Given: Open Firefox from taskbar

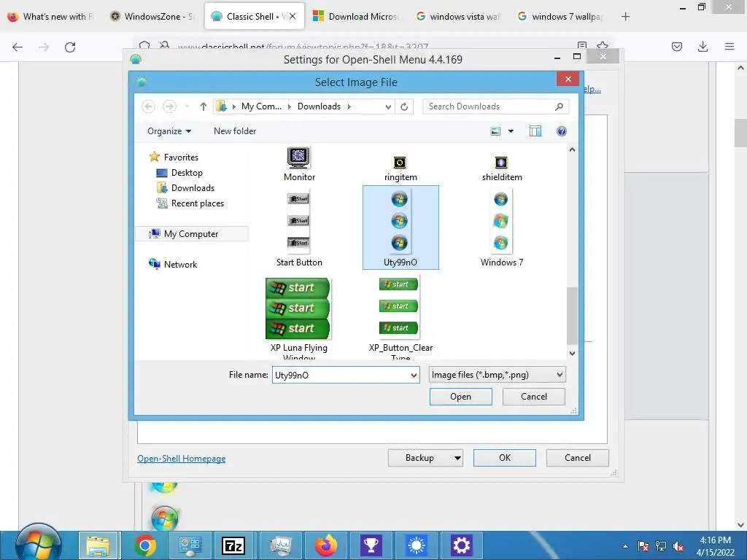Looking at the screenshot, I should (x=326, y=545).
